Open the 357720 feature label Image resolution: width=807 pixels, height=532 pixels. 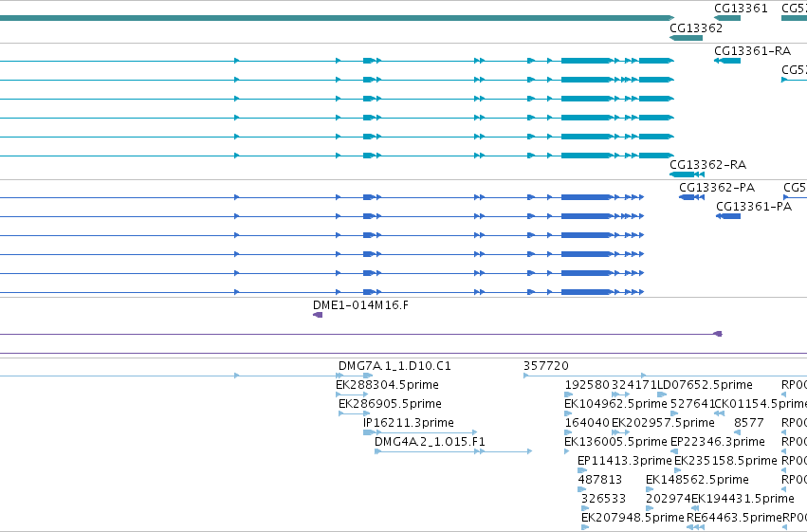546,366
